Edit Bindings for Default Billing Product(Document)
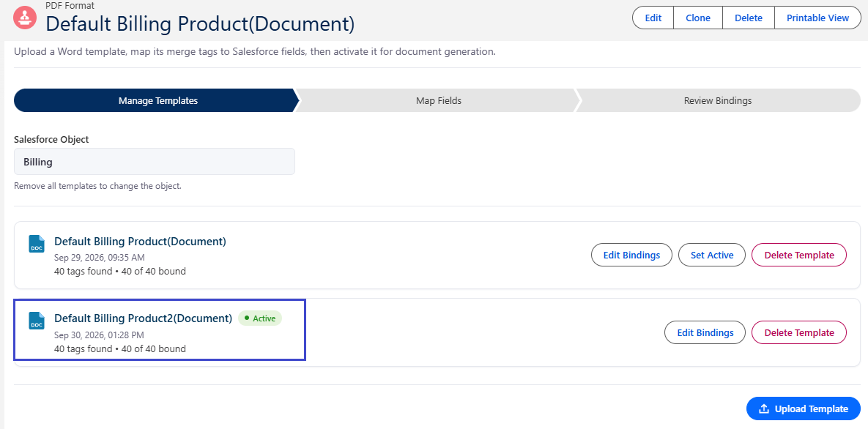The image size is (868, 429). click(631, 255)
